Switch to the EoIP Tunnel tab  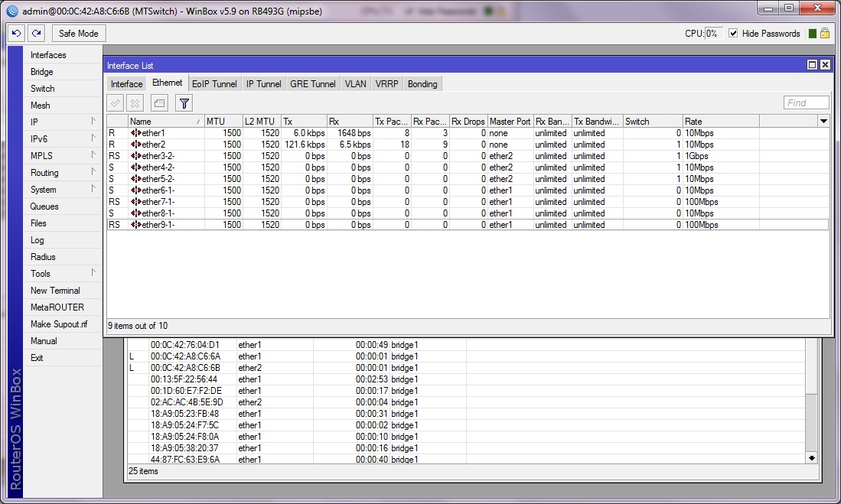pos(214,83)
